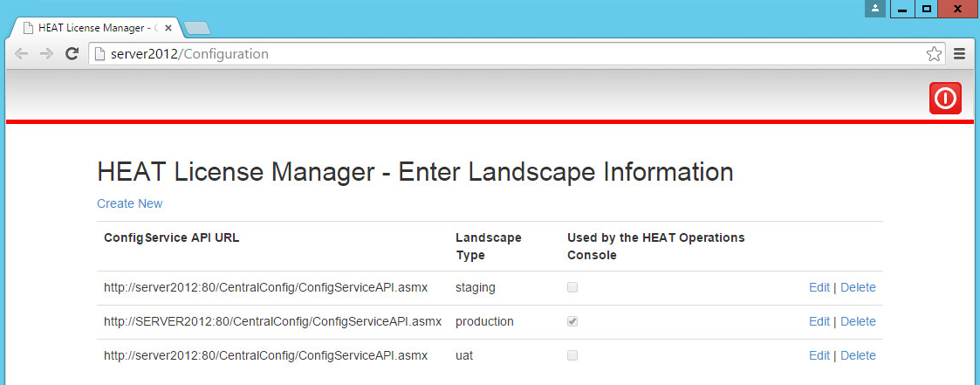Open the Chrome hamburger menu
980x385 pixels.
[x=960, y=54]
